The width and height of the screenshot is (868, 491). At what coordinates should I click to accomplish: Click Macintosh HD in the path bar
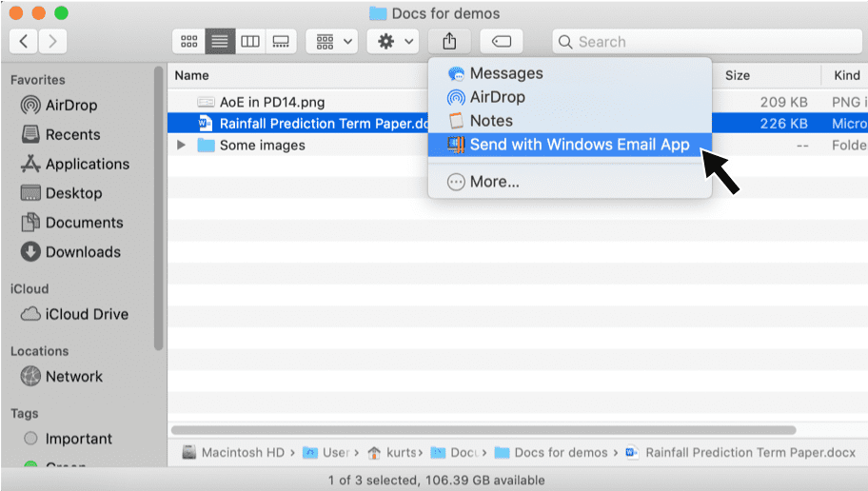point(233,453)
